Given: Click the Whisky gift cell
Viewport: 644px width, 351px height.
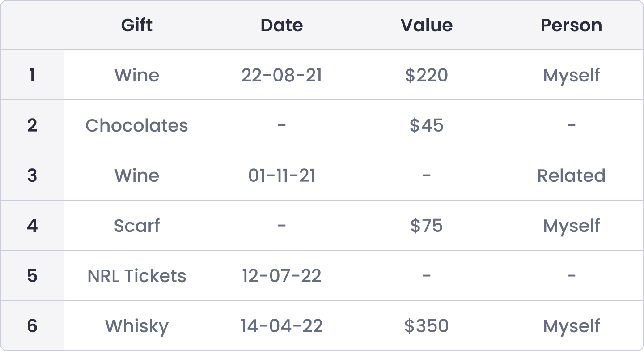Looking at the screenshot, I should 137,325.
